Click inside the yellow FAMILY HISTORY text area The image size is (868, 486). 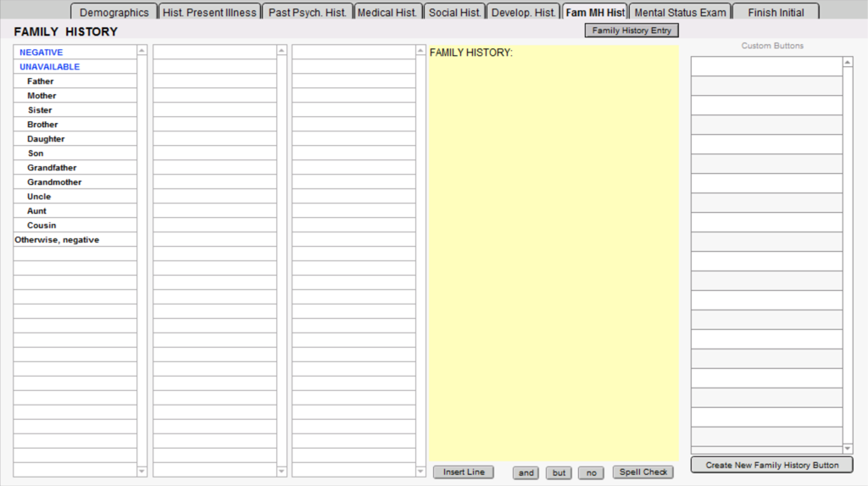click(x=553, y=254)
